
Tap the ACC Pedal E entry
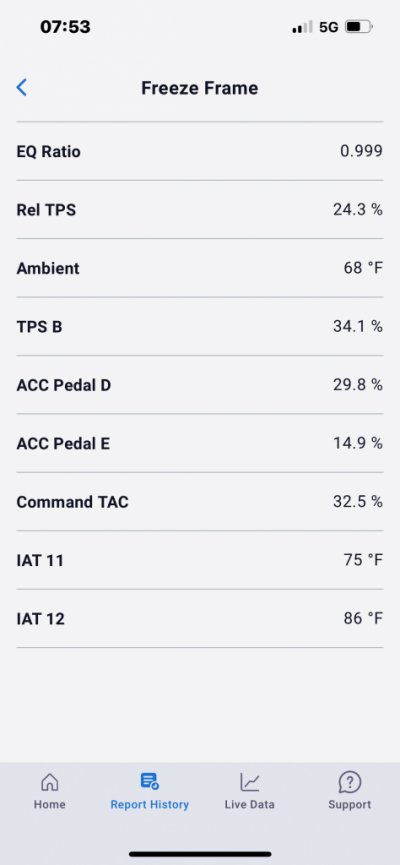click(200, 444)
